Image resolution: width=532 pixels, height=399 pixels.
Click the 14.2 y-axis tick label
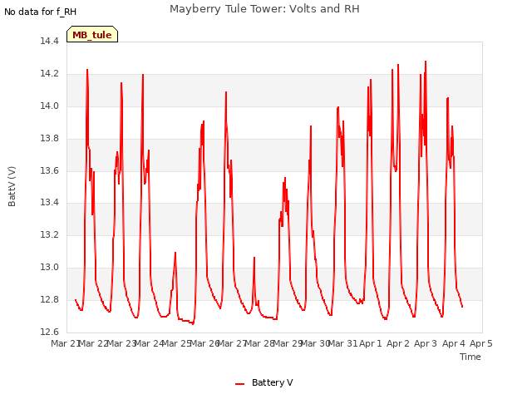point(49,74)
